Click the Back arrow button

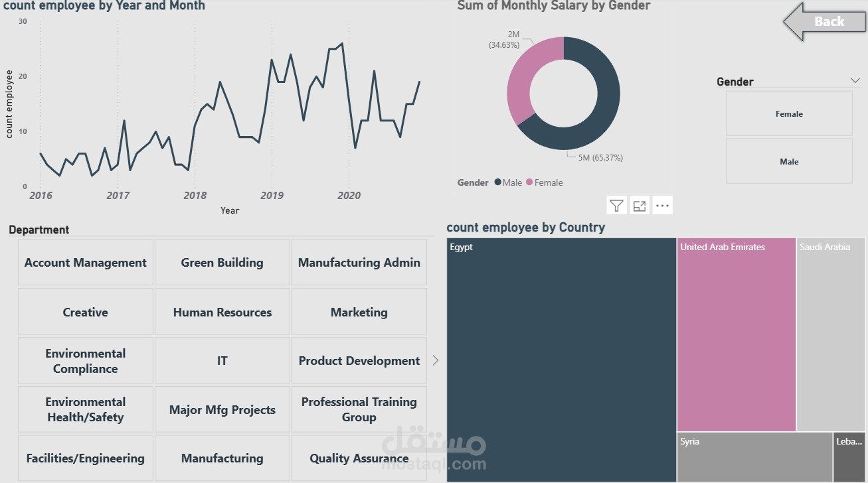point(824,22)
